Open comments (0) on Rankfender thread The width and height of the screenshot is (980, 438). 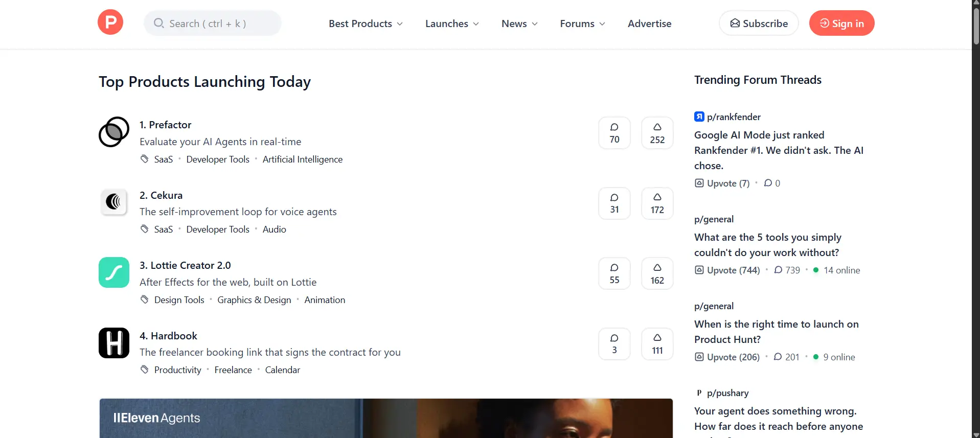tap(772, 183)
